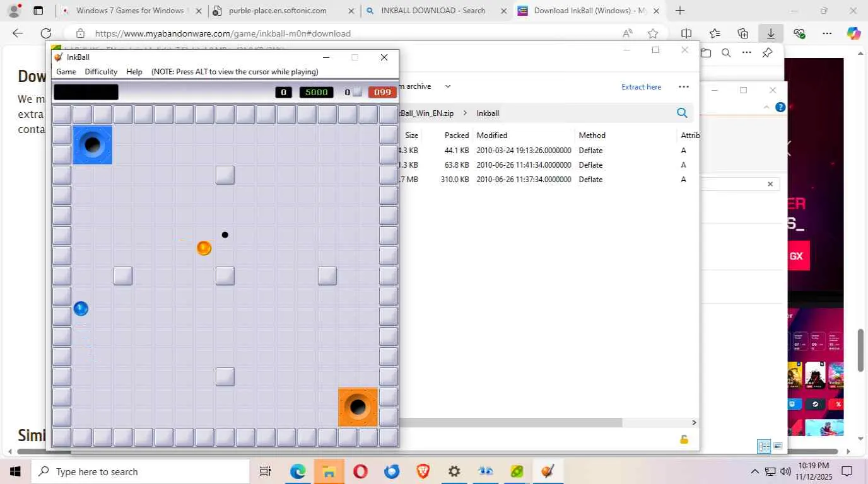Open Browser essentials heart icon
The image size is (868, 484).
pyautogui.click(x=799, y=33)
